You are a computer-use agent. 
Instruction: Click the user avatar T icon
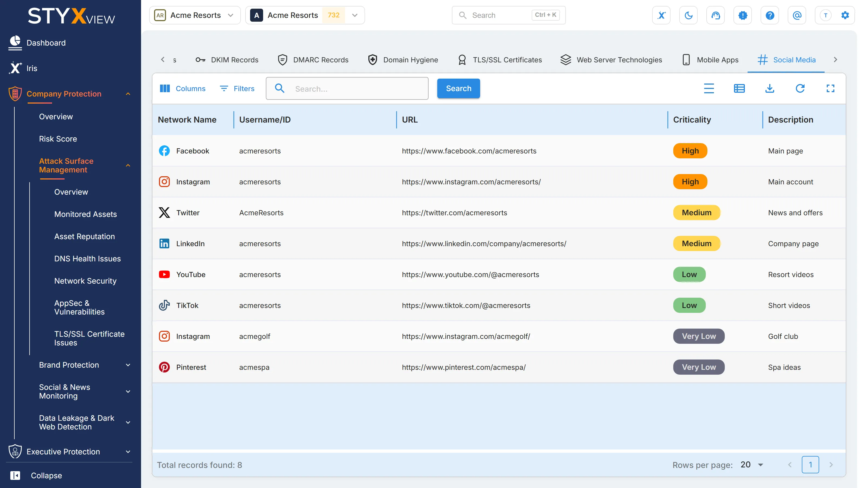[825, 15]
